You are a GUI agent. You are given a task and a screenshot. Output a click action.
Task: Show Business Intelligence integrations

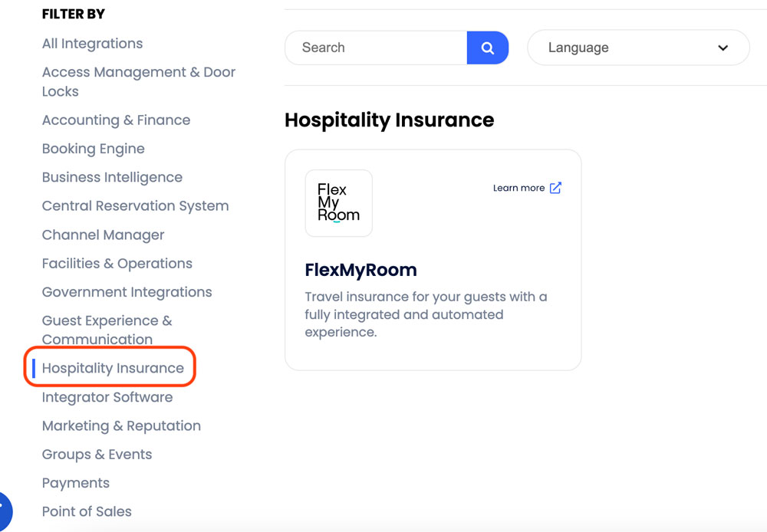[112, 177]
